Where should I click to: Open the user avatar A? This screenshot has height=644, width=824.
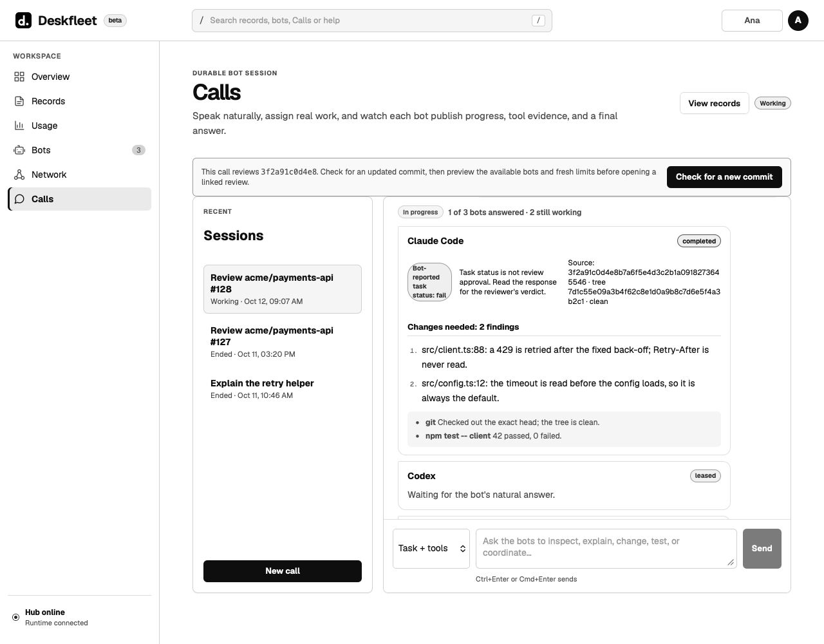(x=798, y=21)
